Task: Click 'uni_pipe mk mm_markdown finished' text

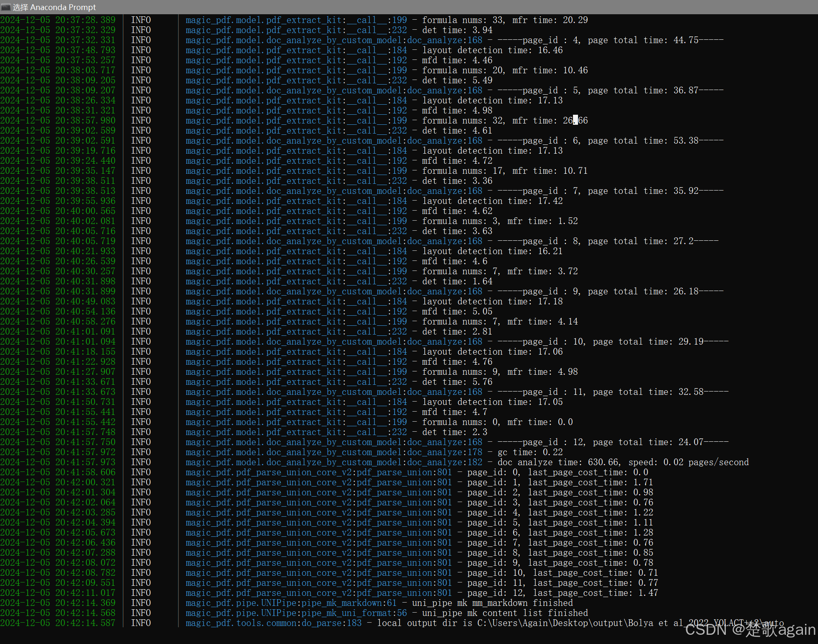Action: point(493,603)
